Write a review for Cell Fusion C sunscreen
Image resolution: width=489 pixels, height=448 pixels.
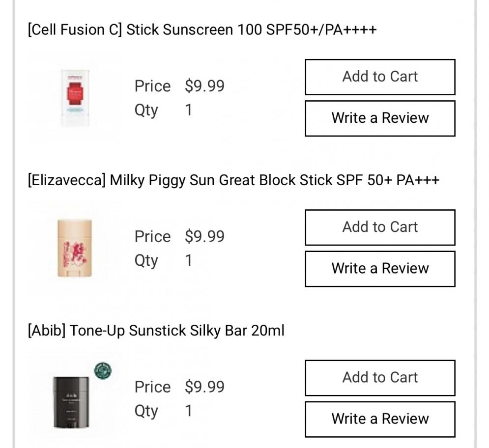coord(380,118)
